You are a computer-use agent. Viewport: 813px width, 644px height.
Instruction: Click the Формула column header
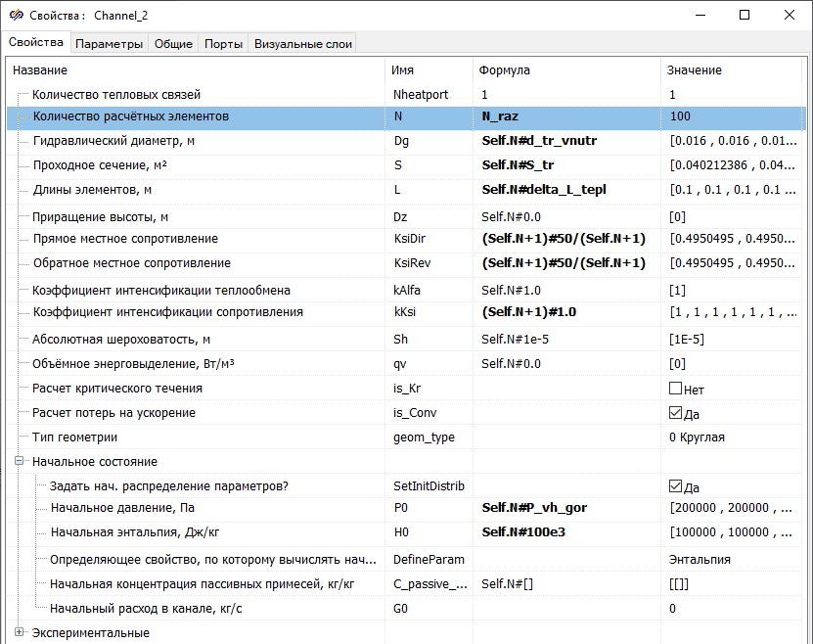pos(567,70)
